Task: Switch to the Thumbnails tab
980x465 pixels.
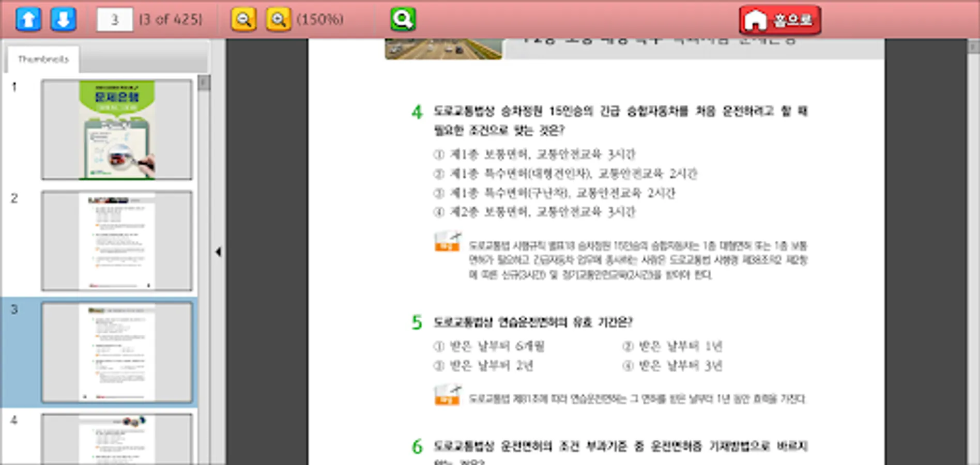Action: click(43, 59)
